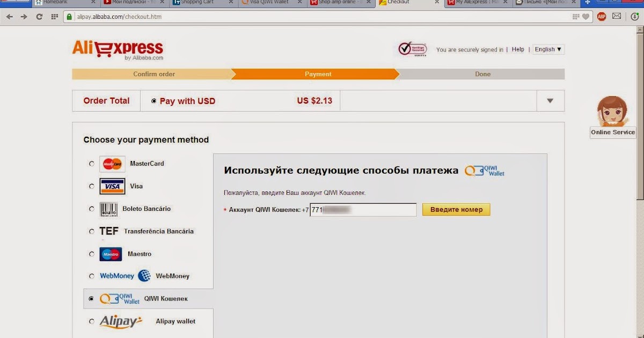The height and width of the screenshot is (338, 644).
Task: Open the Adblock Plus extension icon
Action: tap(602, 17)
